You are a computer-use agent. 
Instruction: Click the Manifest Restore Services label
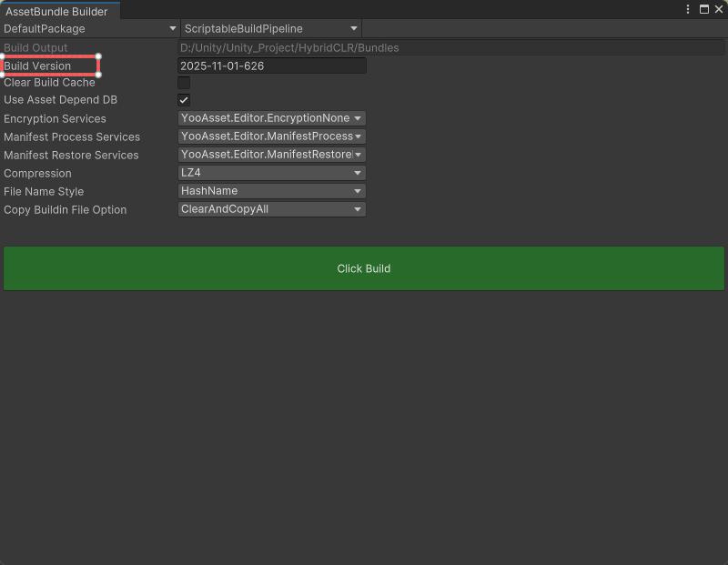pos(71,155)
